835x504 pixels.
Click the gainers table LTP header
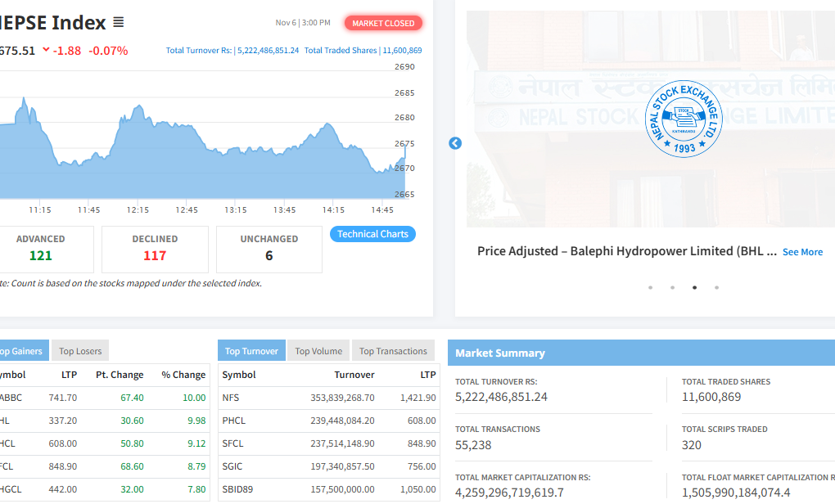[x=70, y=375]
